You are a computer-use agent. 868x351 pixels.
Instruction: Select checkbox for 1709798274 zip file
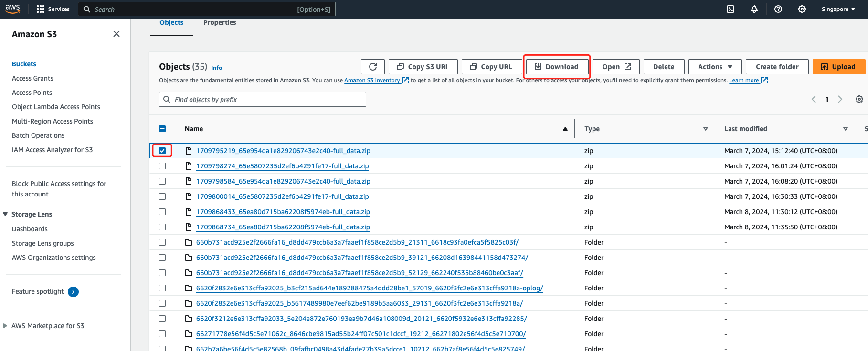tap(162, 166)
